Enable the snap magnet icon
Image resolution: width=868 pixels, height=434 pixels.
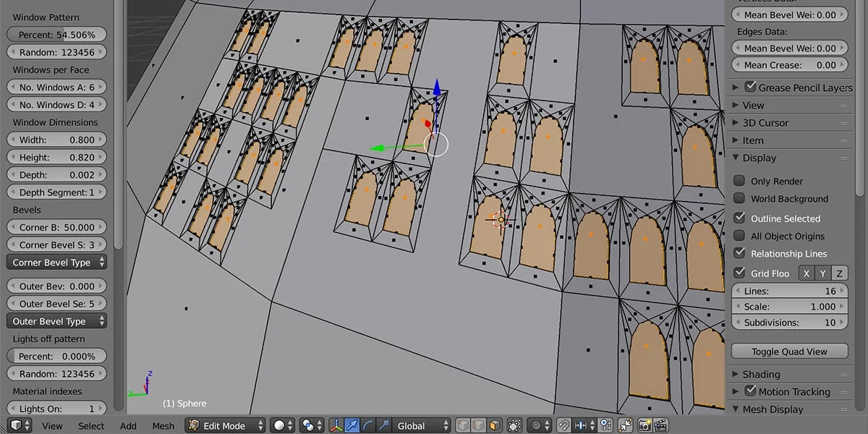562,425
